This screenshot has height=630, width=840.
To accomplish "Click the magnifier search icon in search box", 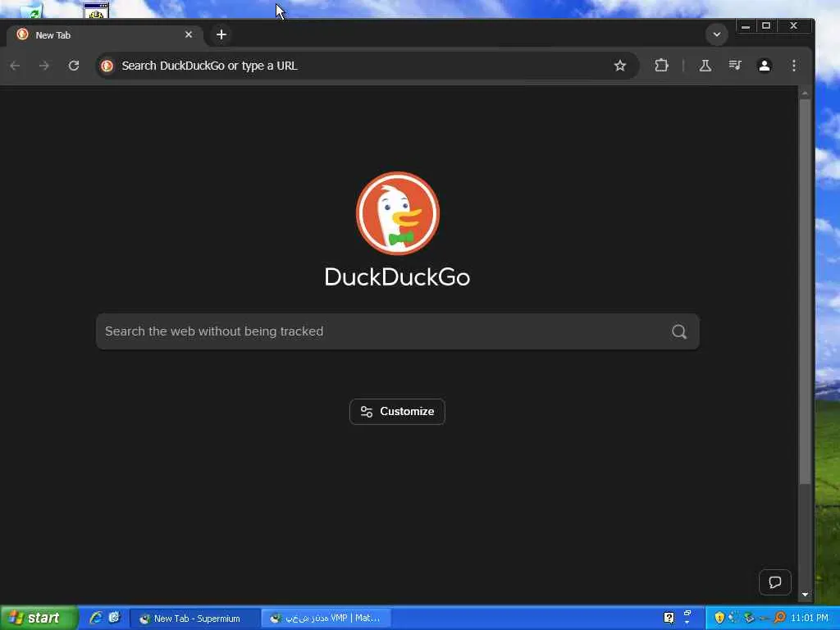I will (678, 331).
